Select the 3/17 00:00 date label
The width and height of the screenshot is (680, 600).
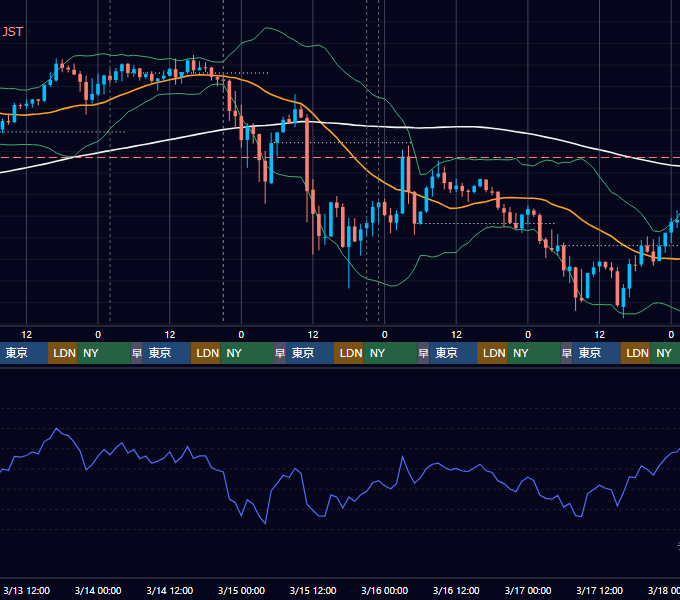tap(528, 590)
